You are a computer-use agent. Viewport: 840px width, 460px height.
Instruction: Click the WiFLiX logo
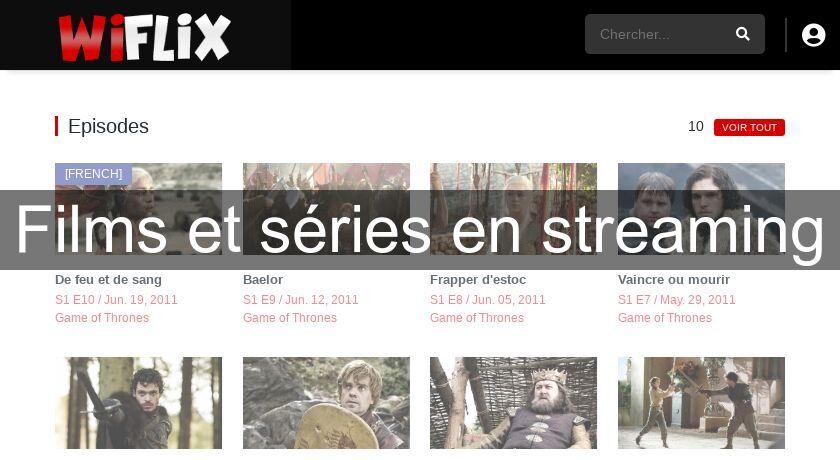click(x=145, y=37)
